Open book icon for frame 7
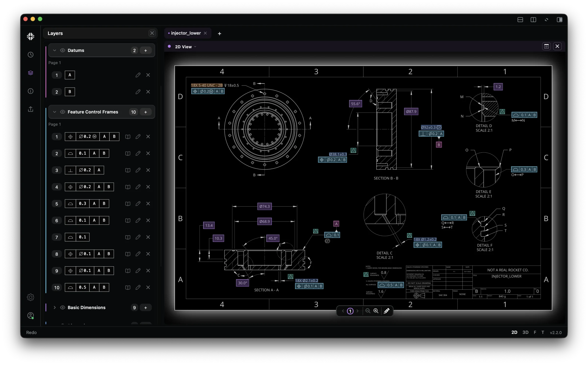Viewport: 588px width, 365px height. tap(128, 237)
